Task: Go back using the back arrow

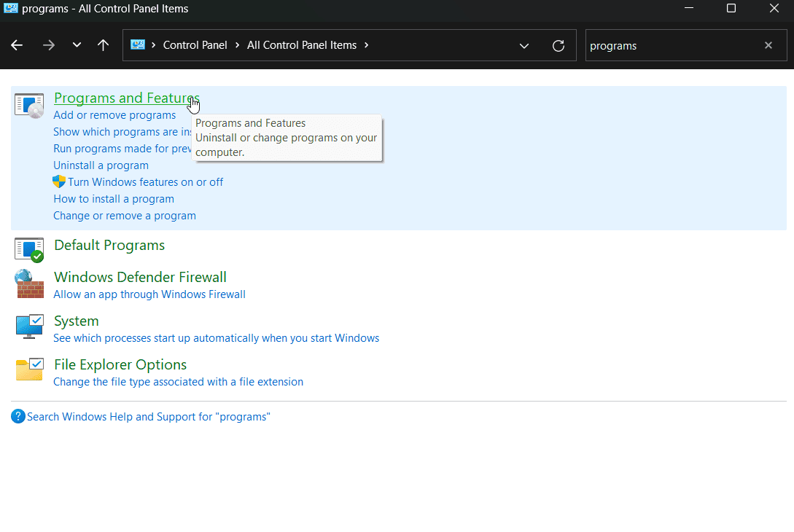Action: (17, 45)
